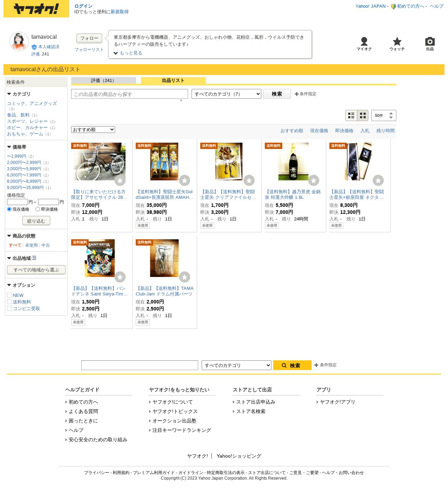
Task: Decrease the 50件 items-per-page stepper
Action: coord(391,118)
